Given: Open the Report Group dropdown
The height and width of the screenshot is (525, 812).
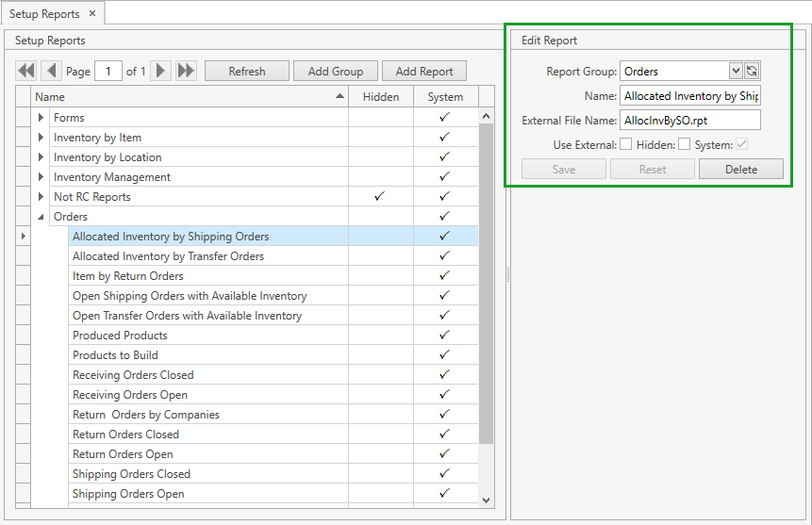Looking at the screenshot, I should point(736,71).
